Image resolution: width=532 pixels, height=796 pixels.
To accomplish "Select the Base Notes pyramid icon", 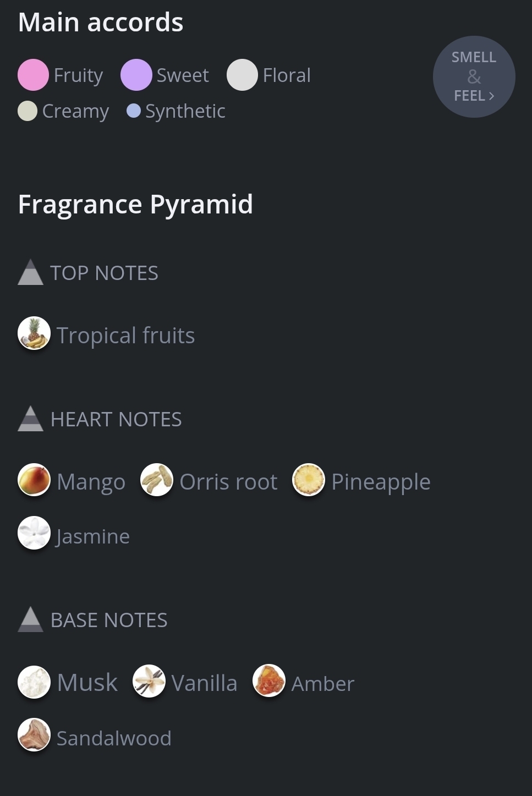I will pos(30,619).
